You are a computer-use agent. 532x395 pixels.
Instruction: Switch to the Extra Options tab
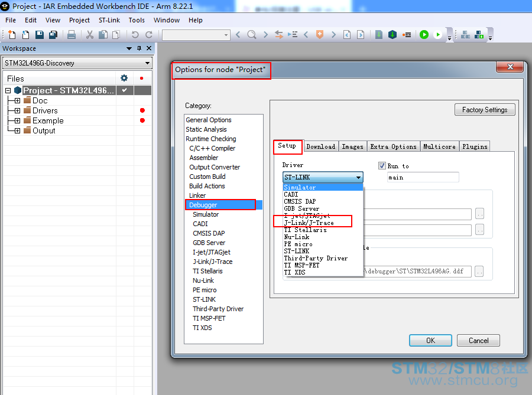click(393, 146)
